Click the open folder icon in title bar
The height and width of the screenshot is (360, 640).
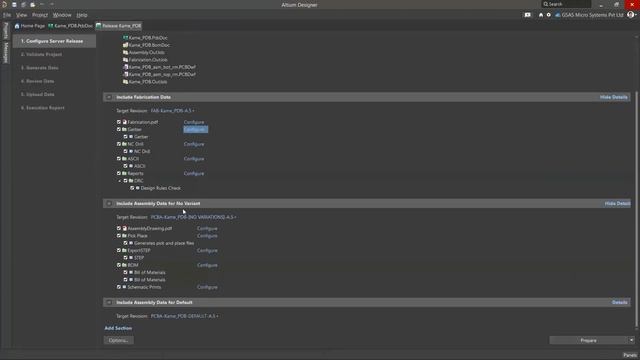(x=33, y=4)
